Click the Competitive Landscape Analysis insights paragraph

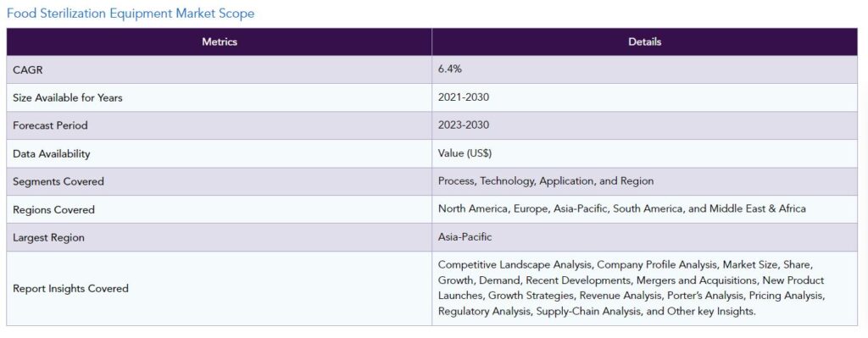632,288
